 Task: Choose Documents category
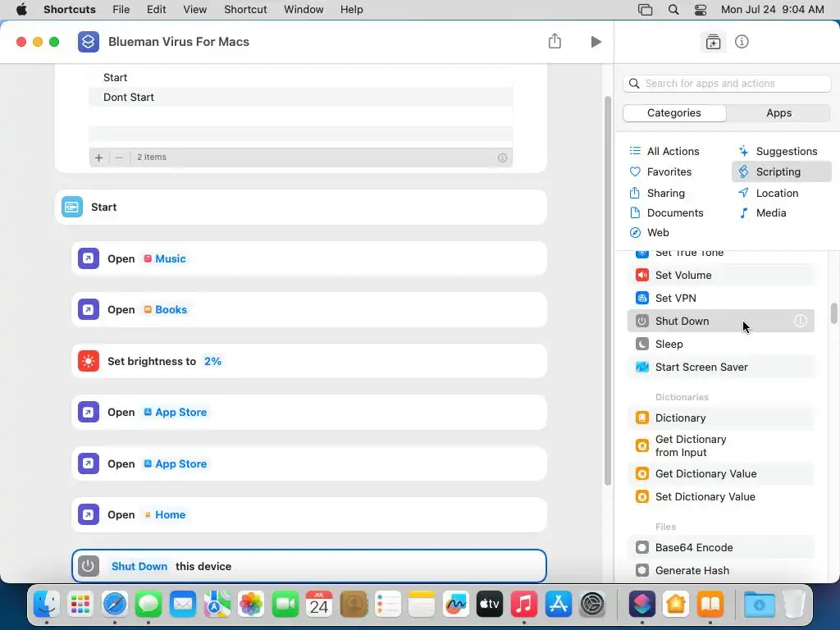666,212
